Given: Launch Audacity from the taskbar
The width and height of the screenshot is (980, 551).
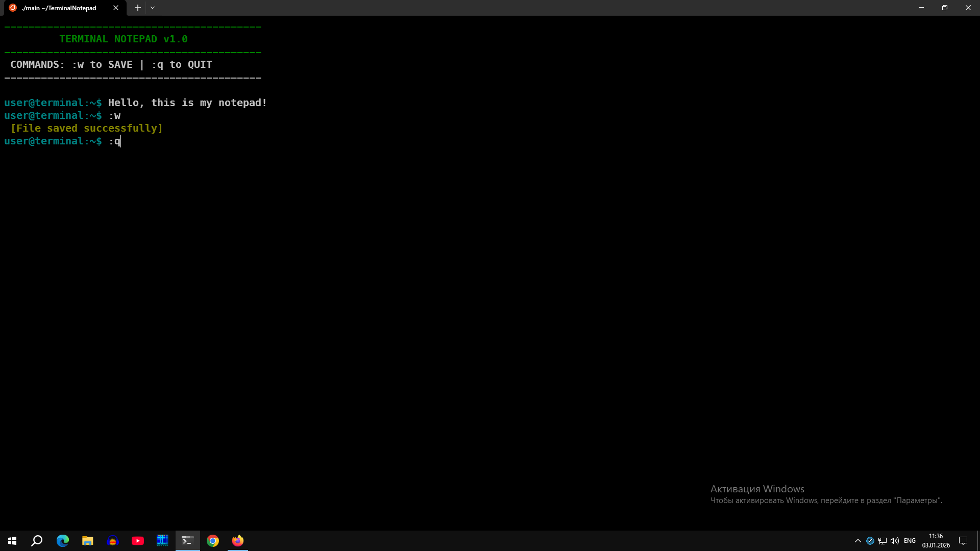Looking at the screenshot, I should point(113,540).
